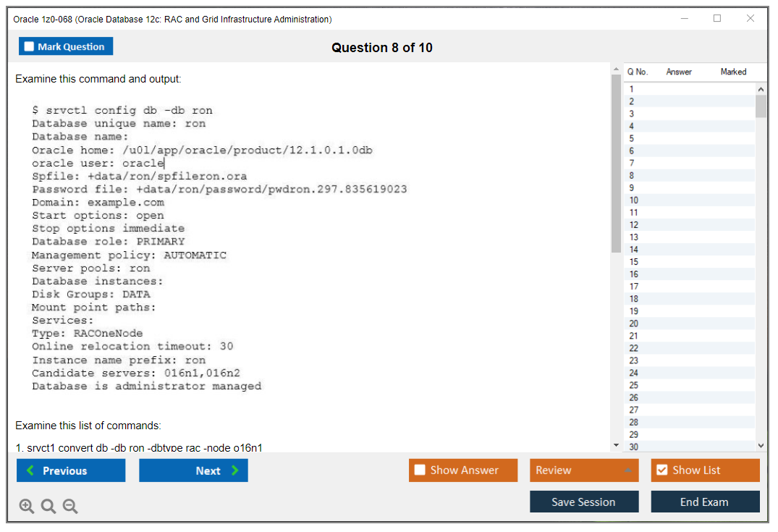Select question 3 in the list

633,114
